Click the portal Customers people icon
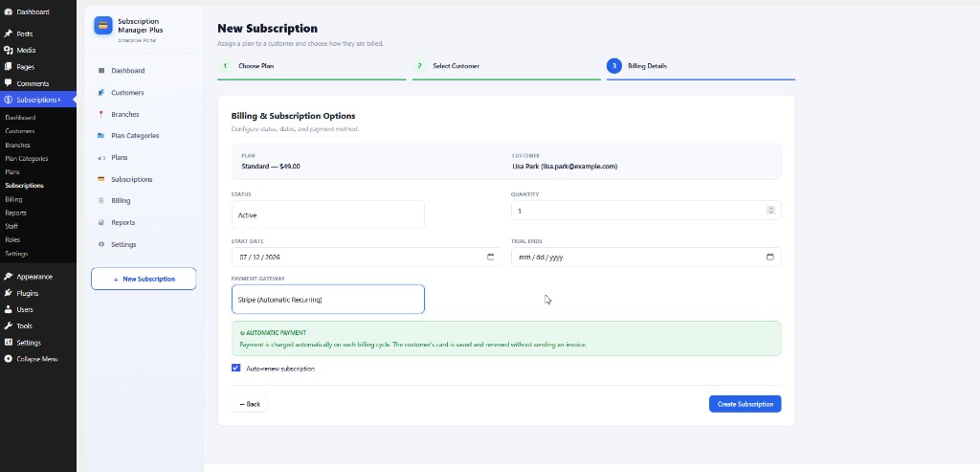Image resolution: width=980 pixels, height=472 pixels. tap(101, 93)
